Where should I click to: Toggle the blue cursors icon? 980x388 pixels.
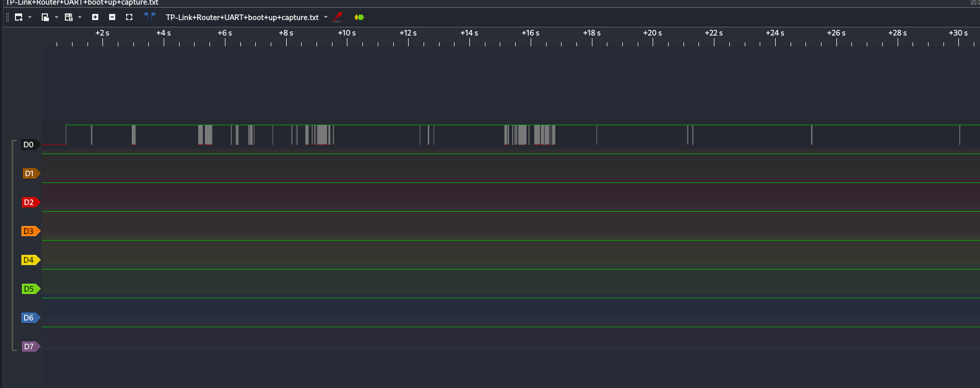(149, 17)
